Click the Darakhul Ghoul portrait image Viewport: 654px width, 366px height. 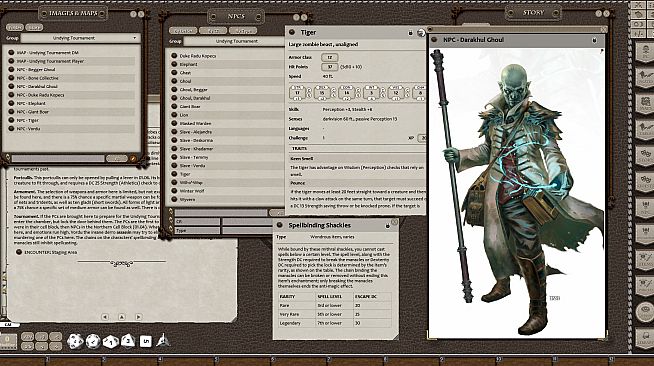click(x=517, y=193)
